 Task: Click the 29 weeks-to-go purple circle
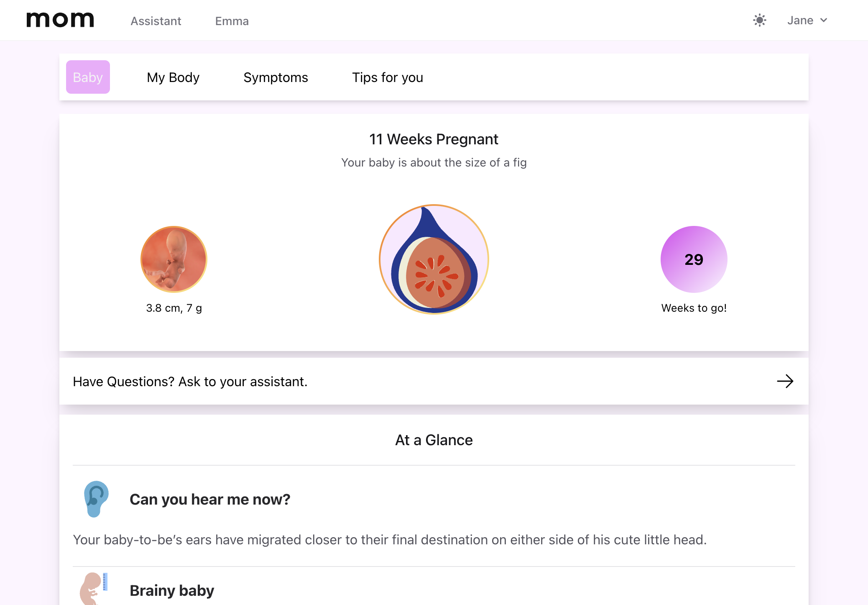(x=694, y=259)
